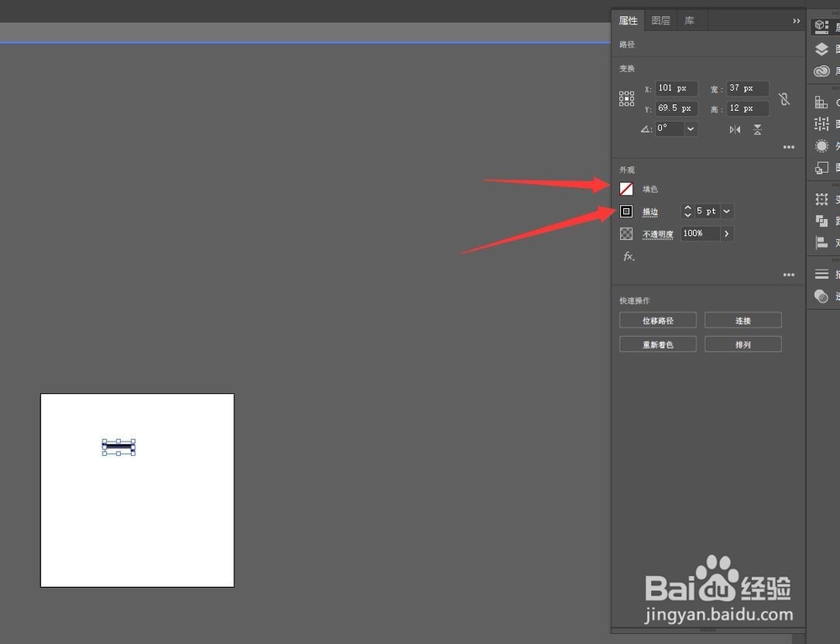This screenshot has height=644, width=840.
Task: Toggle the constrain width and height link
Action: point(784,99)
